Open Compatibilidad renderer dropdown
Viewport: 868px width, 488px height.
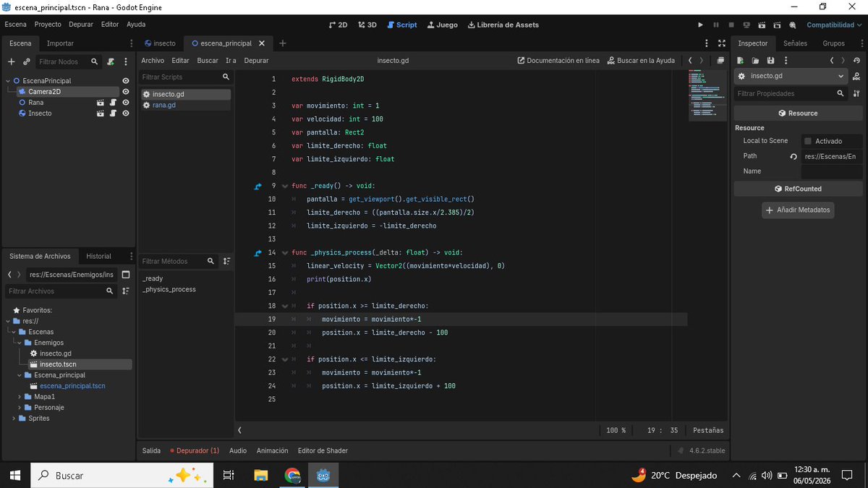coord(835,25)
